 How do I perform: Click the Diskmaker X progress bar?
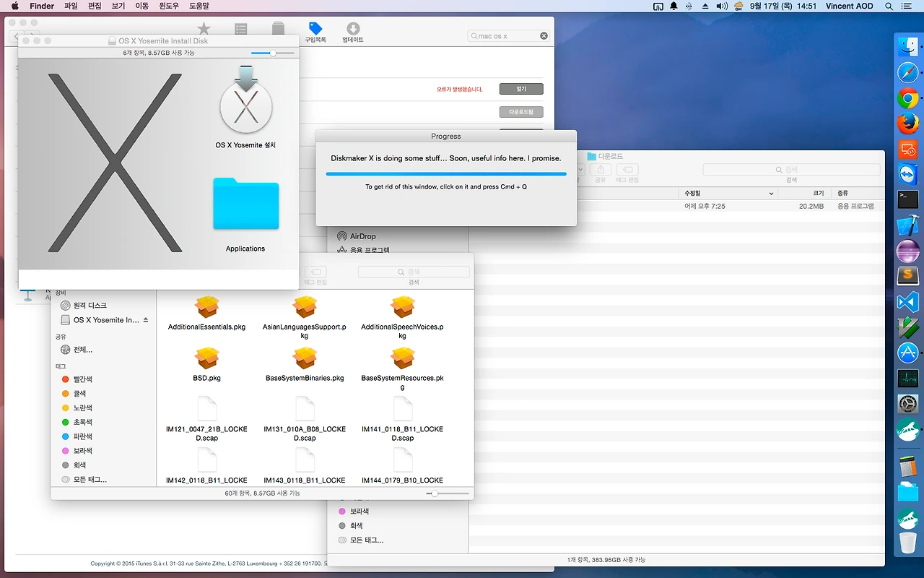coord(446,173)
